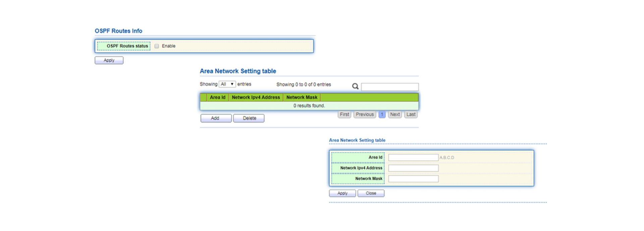Viewport: 644px width, 231px height.
Task: Close the Area Network Setting form
Action: [x=371, y=193]
